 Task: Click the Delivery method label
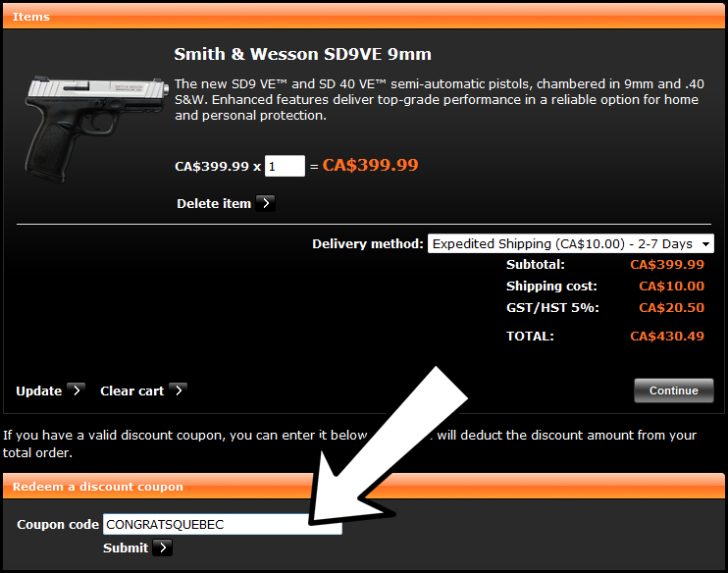368,243
